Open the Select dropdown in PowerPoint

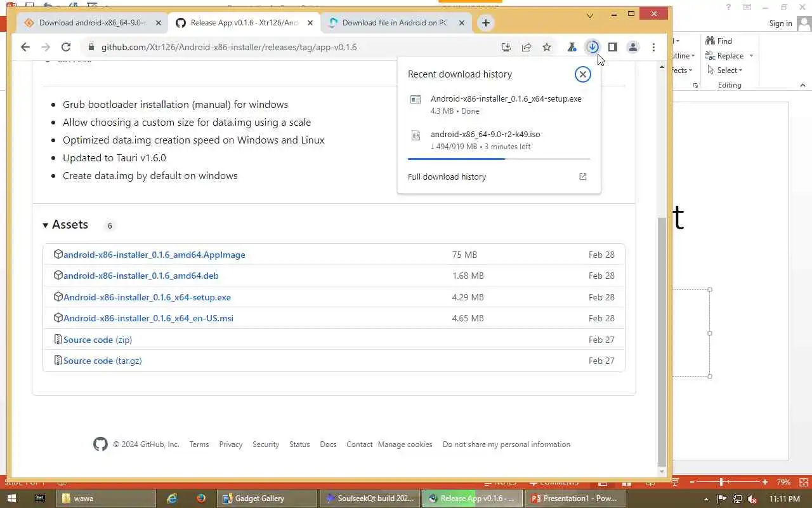click(724, 70)
